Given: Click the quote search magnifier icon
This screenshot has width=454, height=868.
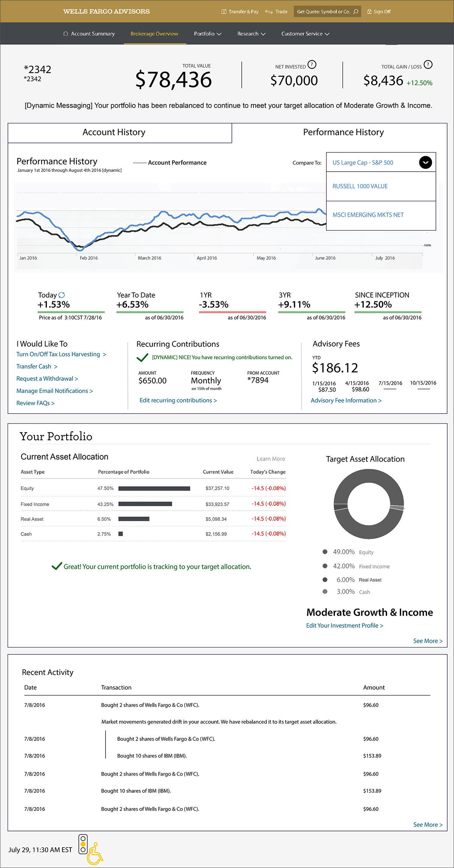Looking at the screenshot, I should coord(356,12).
